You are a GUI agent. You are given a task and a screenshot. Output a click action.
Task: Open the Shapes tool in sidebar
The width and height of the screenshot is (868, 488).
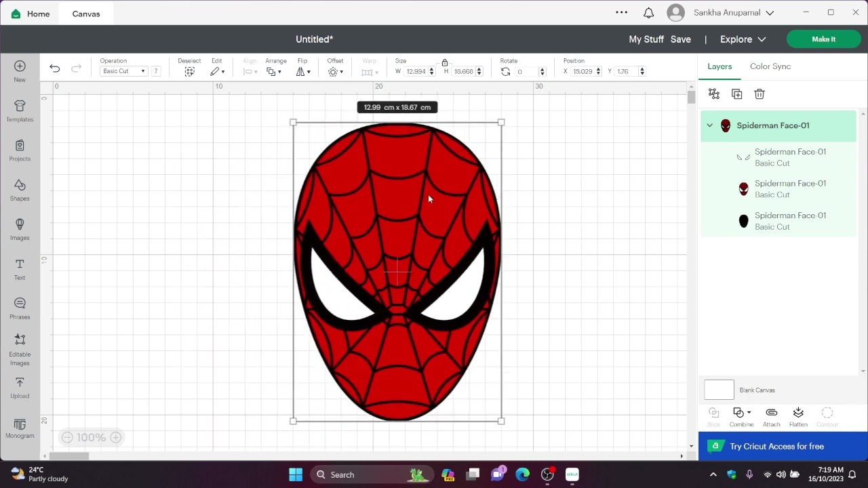(x=20, y=190)
